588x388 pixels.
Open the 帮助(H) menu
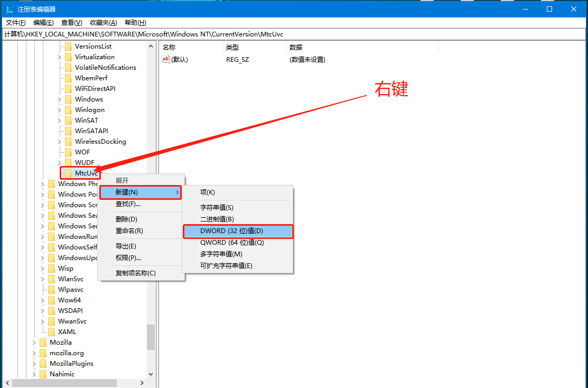pyautogui.click(x=135, y=23)
